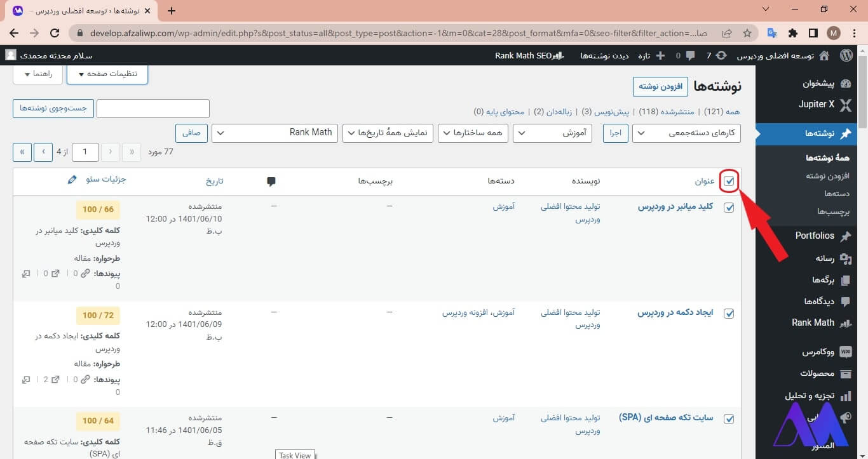Click the current page number field
868x459 pixels.
85,152
